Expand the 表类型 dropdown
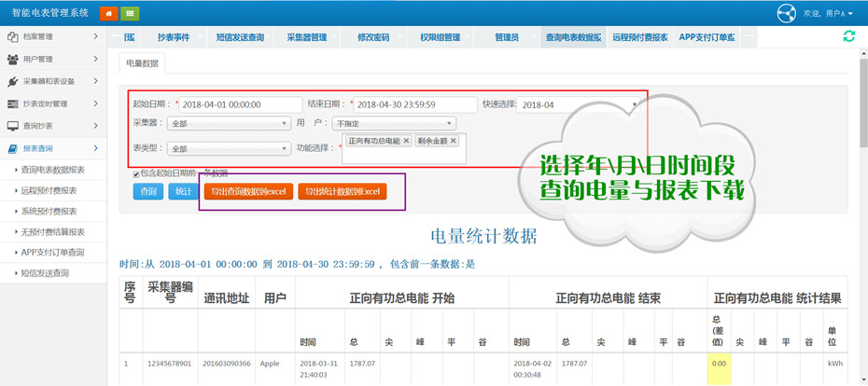The height and width of the screenshot is (386, 868). 229,148
